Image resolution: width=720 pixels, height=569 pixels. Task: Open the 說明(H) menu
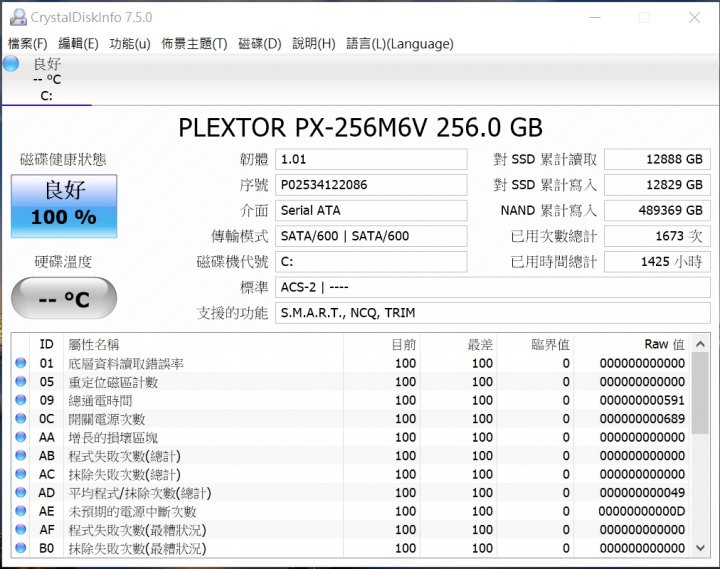click(314, 44)
